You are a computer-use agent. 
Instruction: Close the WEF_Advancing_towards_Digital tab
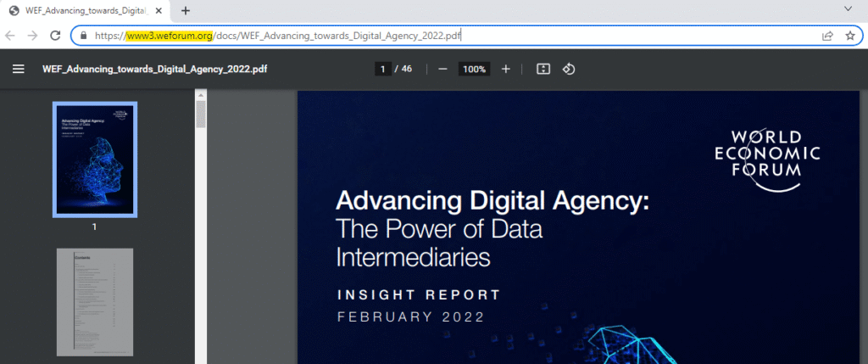coord(159,10)
